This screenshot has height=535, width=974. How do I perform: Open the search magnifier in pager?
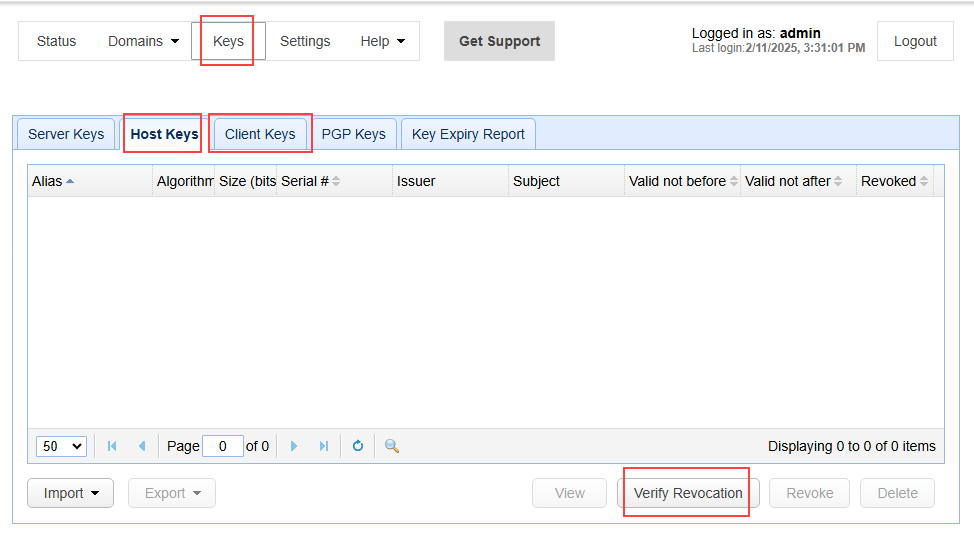[392, 446]
